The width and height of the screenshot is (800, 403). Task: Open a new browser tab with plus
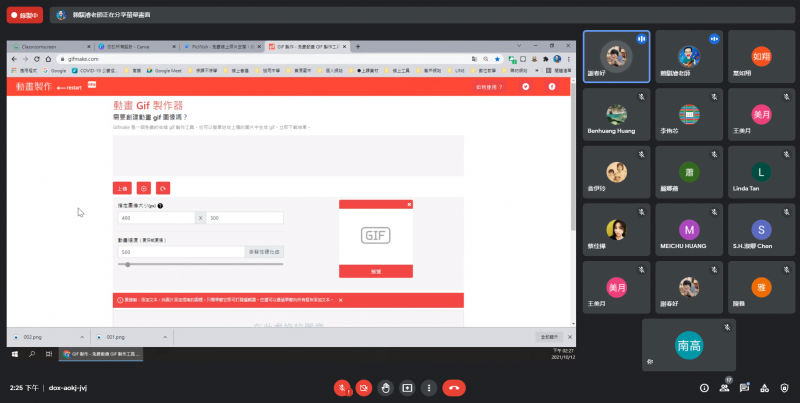click(358, 46)
